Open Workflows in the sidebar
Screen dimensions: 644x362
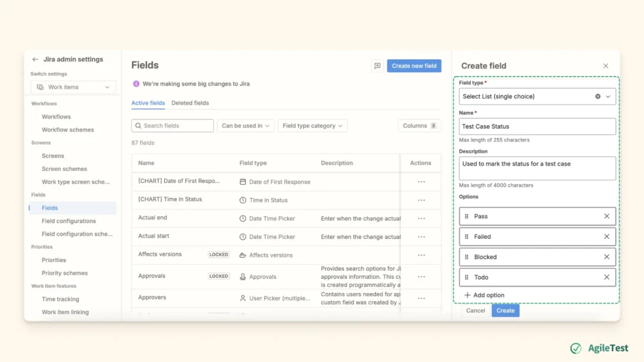point(56,116)
